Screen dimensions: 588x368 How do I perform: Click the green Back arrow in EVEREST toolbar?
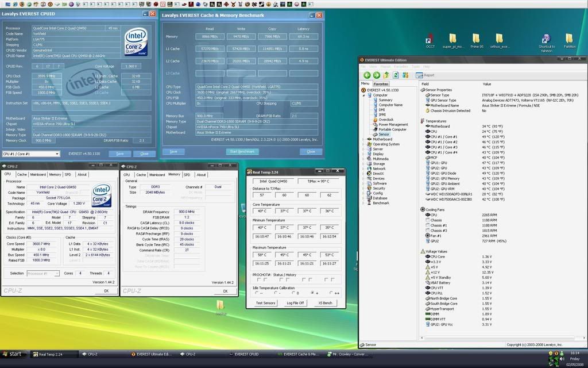point(367,75)
